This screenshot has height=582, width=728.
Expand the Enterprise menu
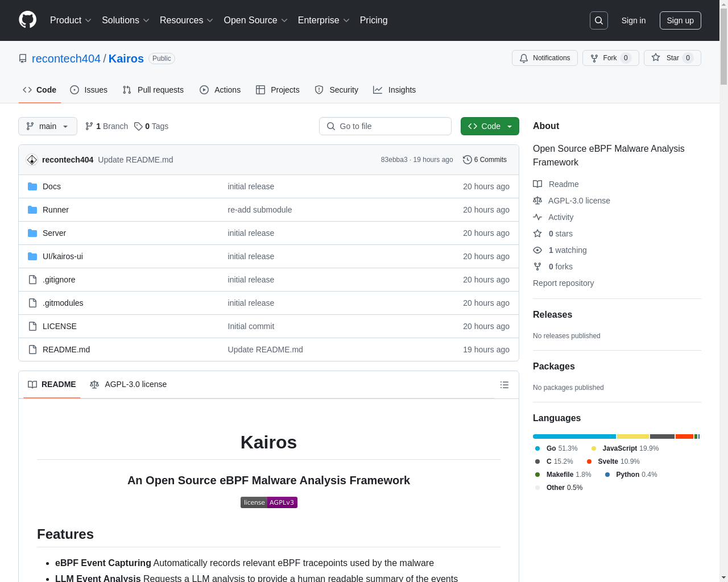point(324,20)
